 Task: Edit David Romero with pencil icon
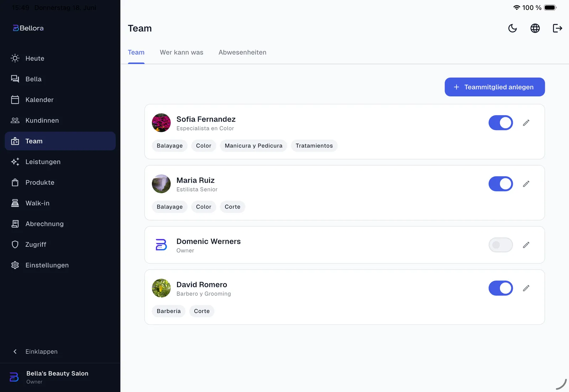(x=526, y=288)
